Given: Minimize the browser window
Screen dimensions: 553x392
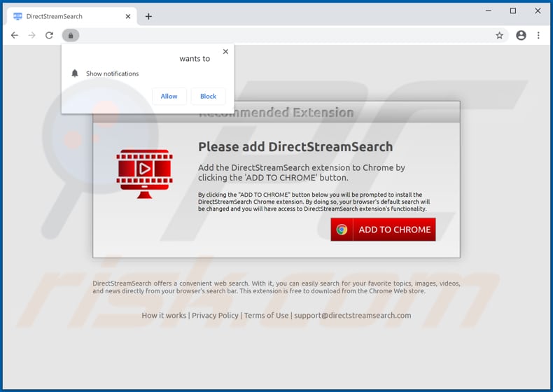Looking at the screenshot, I should (x=489, y=11).
